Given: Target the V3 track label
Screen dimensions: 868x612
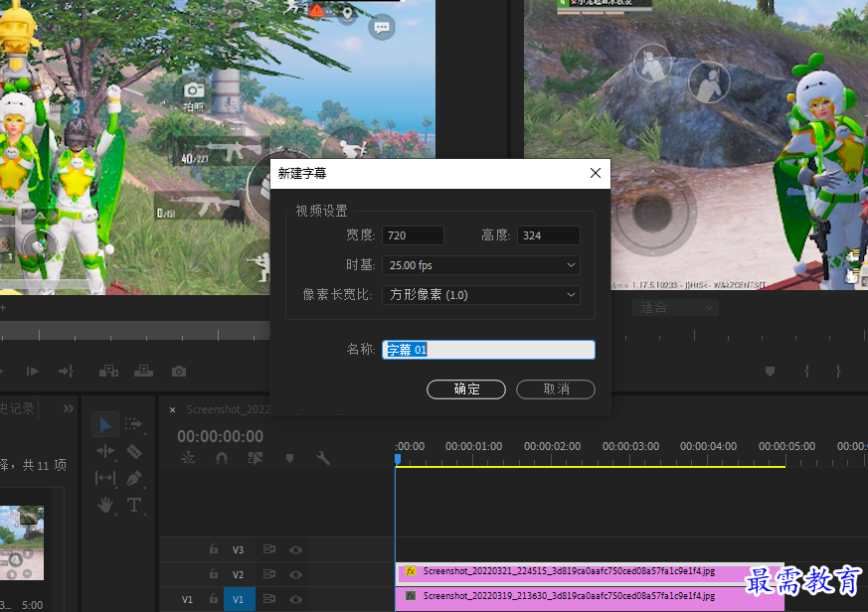Looking at the screenshot, I should click(238, 549).
